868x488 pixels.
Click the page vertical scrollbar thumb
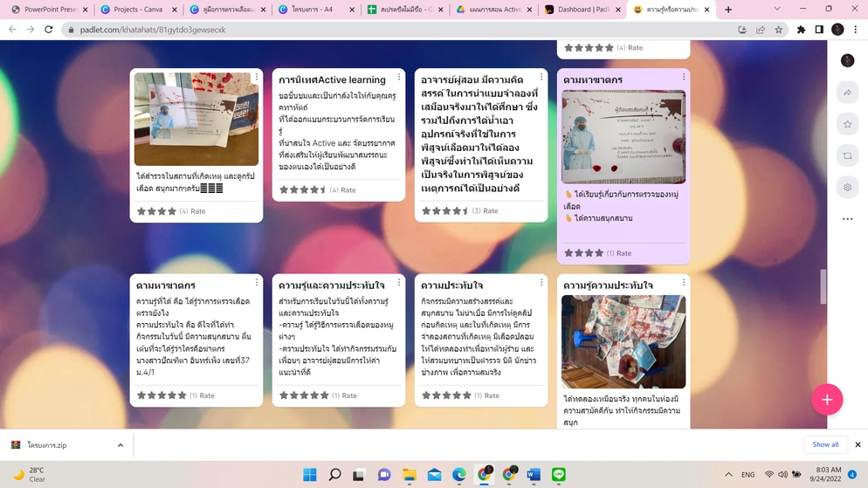click(823, 286)
